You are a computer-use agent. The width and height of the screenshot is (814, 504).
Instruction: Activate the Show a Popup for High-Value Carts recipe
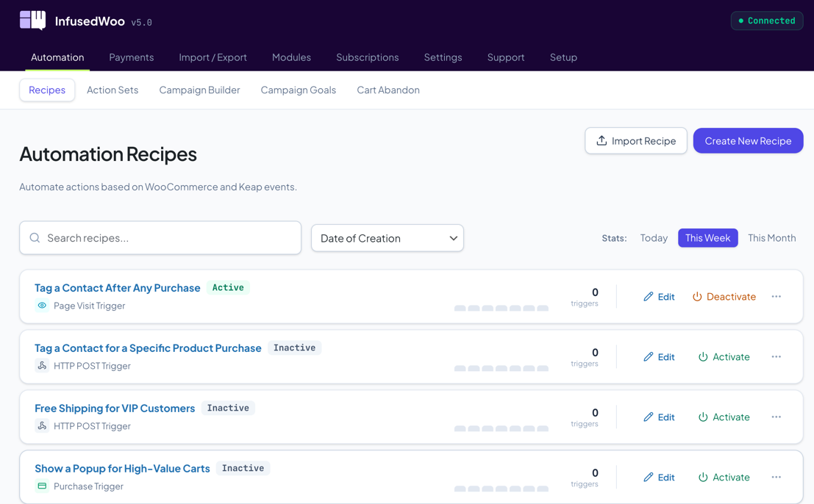[724, 477]
